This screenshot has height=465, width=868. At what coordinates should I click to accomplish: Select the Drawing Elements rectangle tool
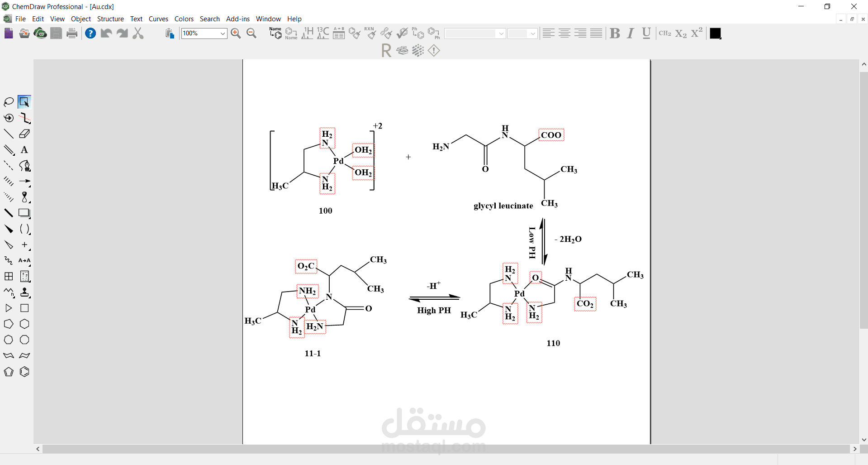24,213
